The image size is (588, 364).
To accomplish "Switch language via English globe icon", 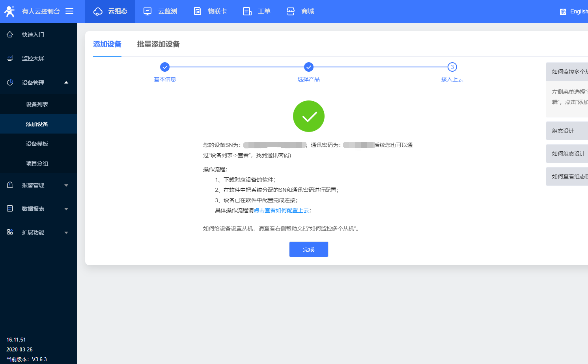I will click(x=563, y=12).
